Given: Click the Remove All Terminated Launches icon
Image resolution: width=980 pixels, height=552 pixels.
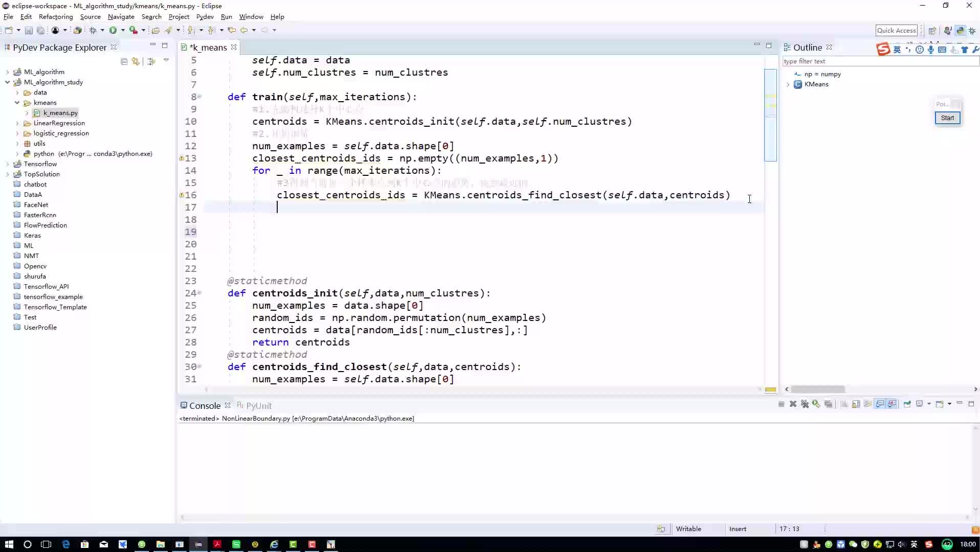Looking at the screenshot, I should point(805,404).
